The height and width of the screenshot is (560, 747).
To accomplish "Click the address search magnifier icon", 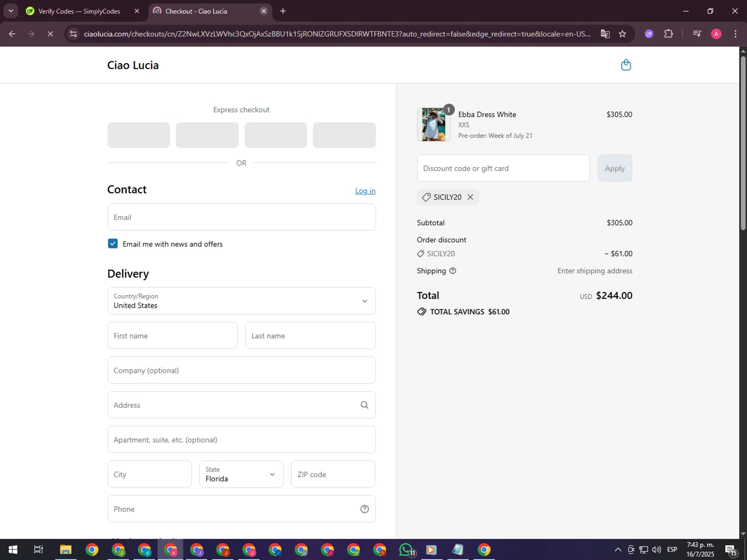I will click(365, 405).
